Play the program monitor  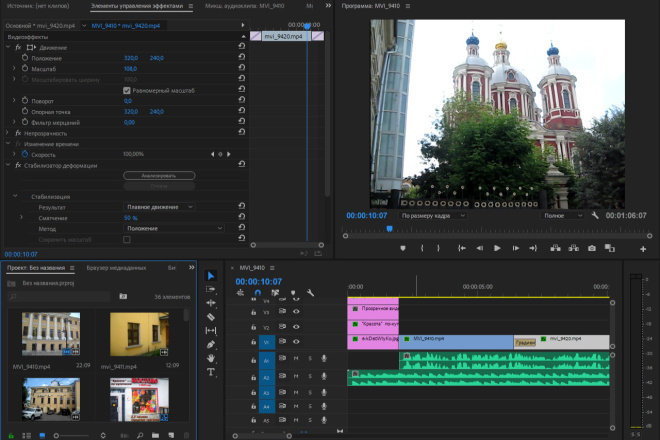coord(497,248)
